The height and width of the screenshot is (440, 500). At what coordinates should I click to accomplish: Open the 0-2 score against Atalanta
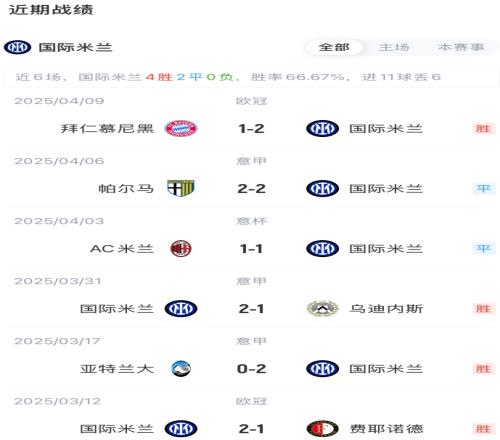[251, 369]
